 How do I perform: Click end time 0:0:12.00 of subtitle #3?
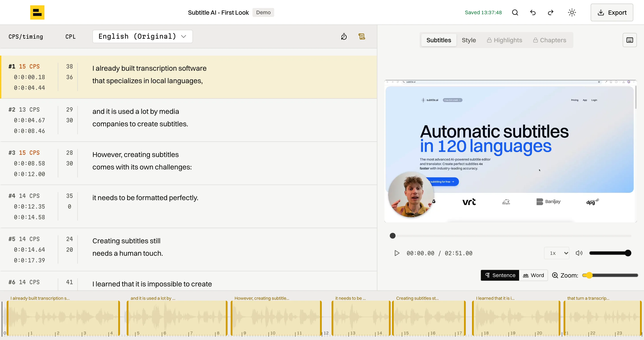click(x=29, y=174)
